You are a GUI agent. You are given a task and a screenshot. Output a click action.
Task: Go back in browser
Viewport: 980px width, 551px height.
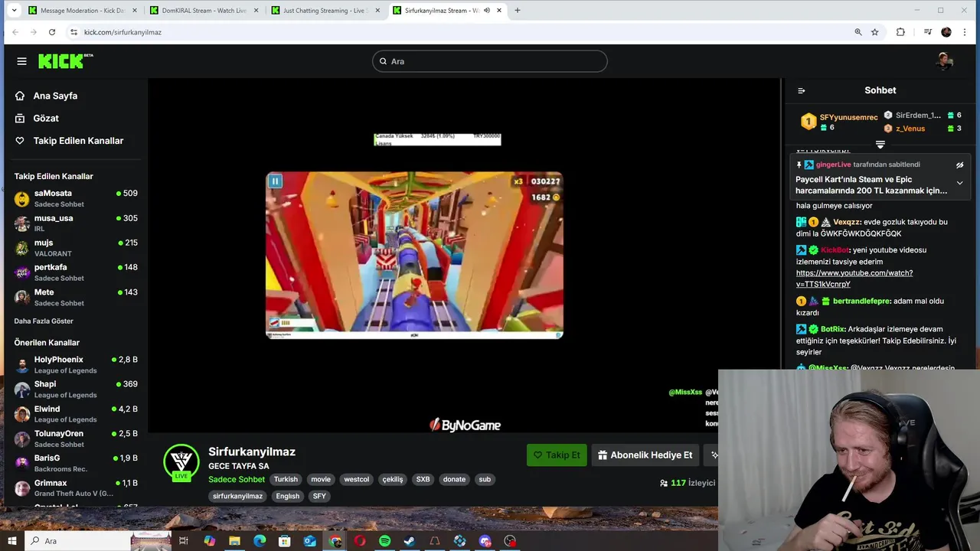pos(14,32)
